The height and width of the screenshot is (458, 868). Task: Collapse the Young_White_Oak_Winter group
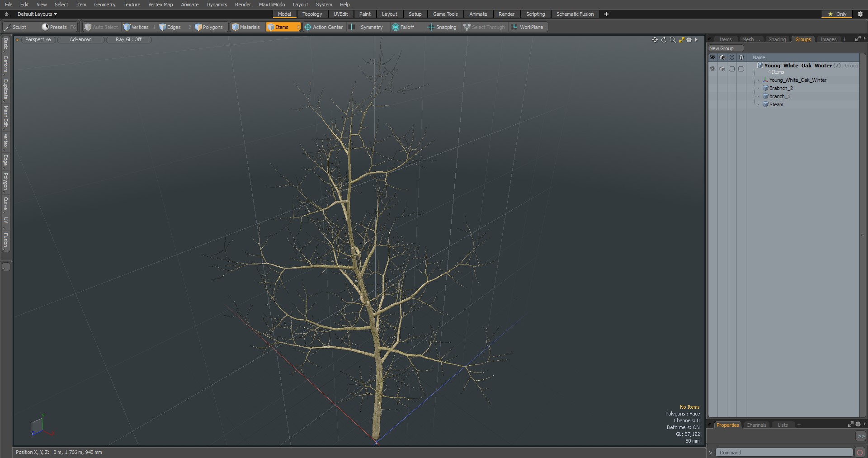[754, 69]
